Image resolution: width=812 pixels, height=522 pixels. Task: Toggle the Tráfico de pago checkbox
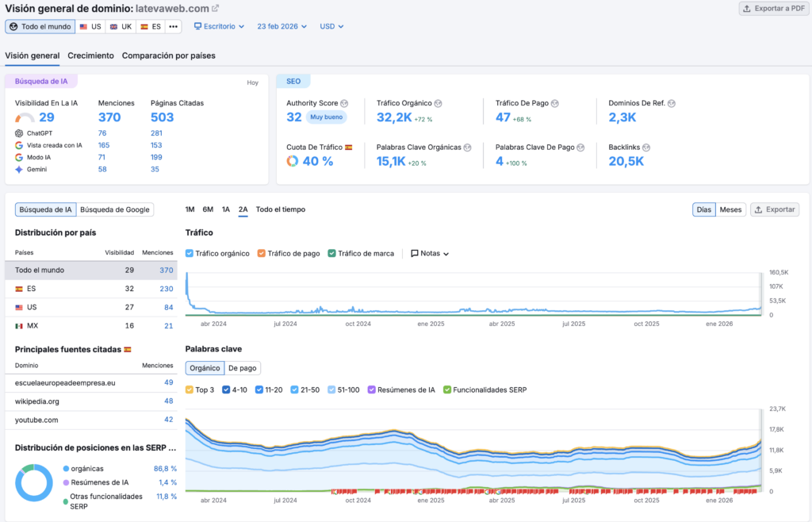[262, 253]
